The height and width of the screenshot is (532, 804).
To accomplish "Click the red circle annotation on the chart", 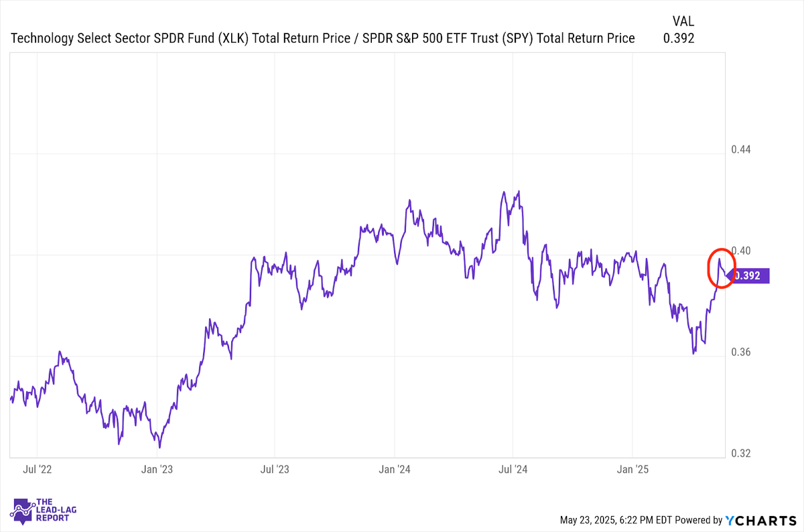I will 722,267.
